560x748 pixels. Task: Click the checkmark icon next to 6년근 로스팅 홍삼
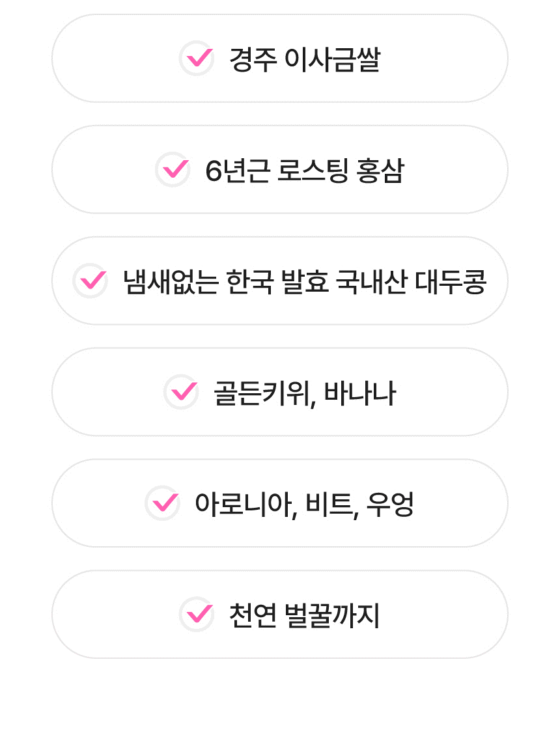[173, 170]
